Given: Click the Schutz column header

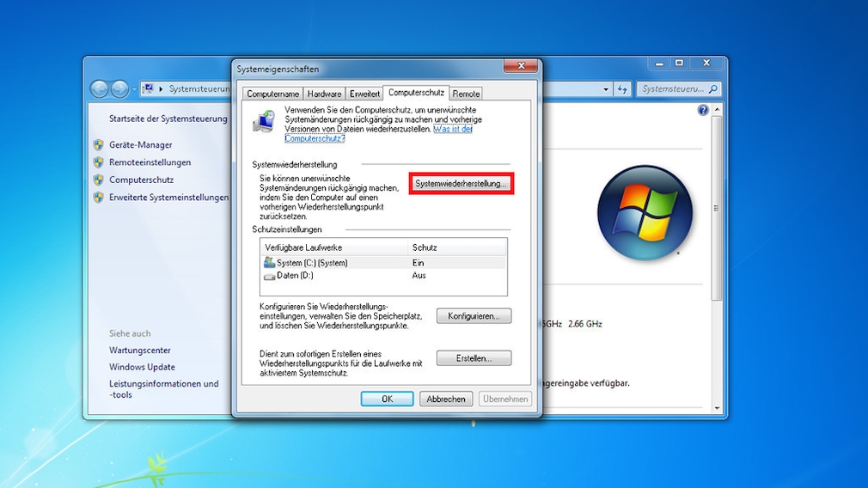Looking at the screenshot, I should pos(456,247).
